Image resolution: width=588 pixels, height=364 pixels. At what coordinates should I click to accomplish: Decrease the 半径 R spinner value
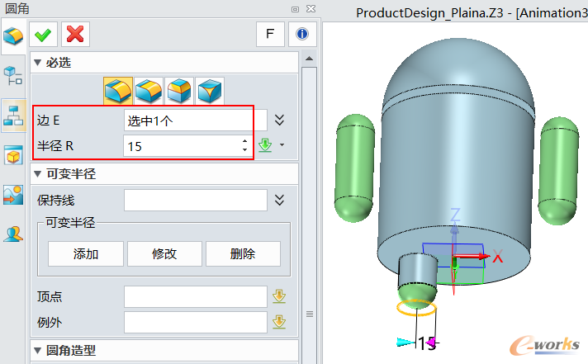[245, 150]
